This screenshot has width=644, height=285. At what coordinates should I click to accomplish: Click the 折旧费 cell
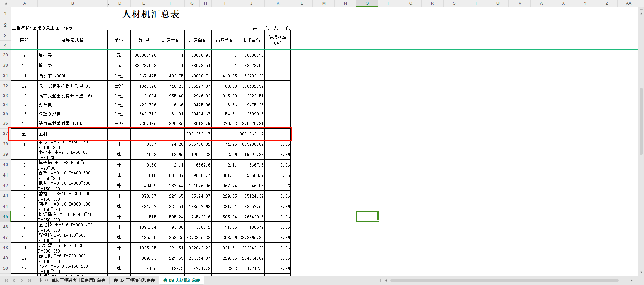(x=73, y=65)
